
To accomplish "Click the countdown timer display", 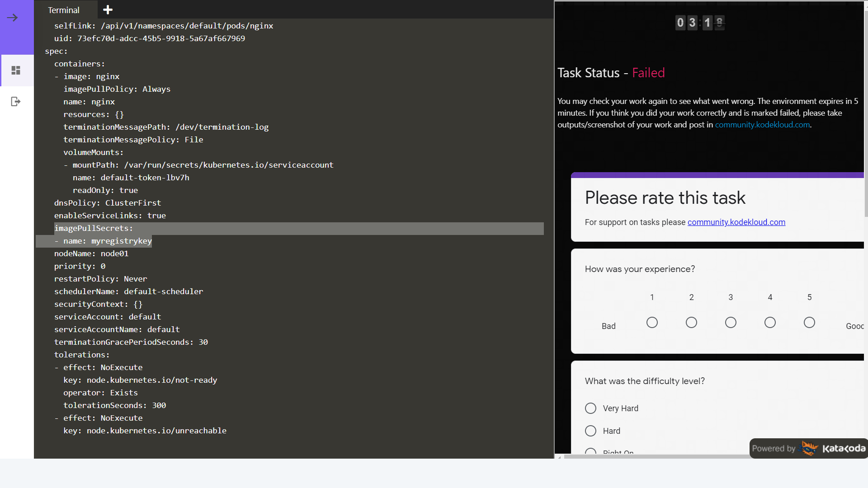I will click(x=700, y=22).
